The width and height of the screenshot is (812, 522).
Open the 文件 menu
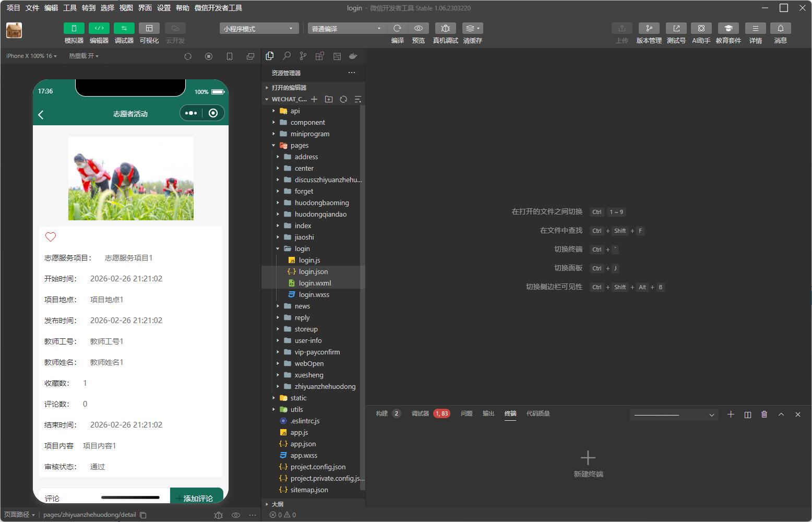32,8
